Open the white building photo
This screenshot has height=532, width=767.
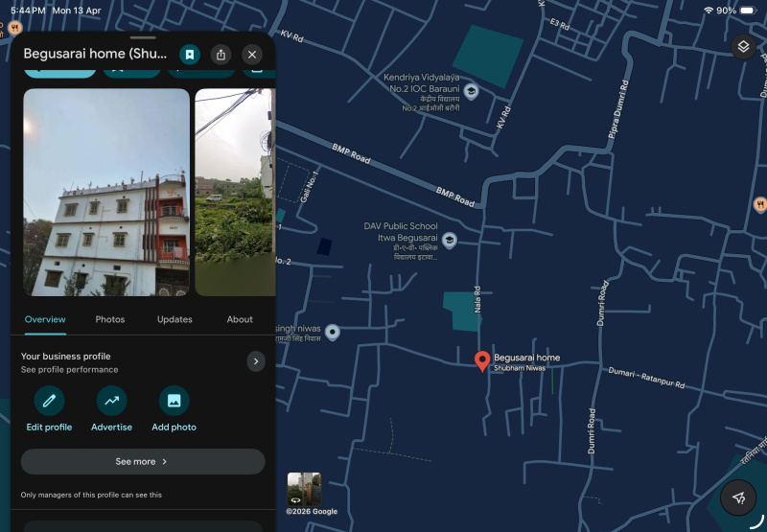[x=105, y=192]
